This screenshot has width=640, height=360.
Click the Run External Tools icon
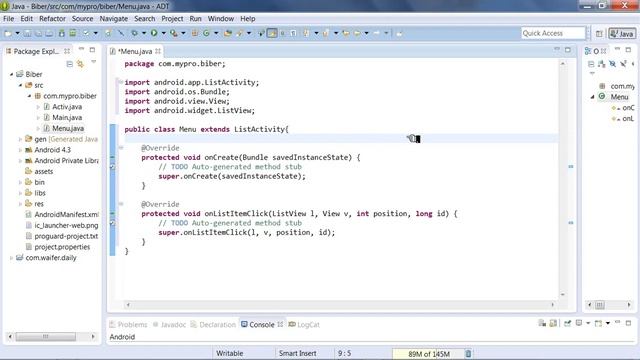tap(173, 33)
